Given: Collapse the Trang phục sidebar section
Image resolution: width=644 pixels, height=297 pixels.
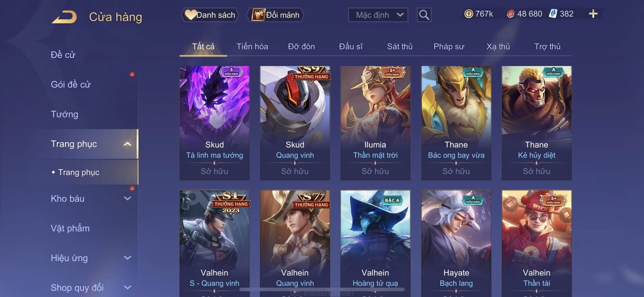Looking at the screenshot, I should 127,144.
